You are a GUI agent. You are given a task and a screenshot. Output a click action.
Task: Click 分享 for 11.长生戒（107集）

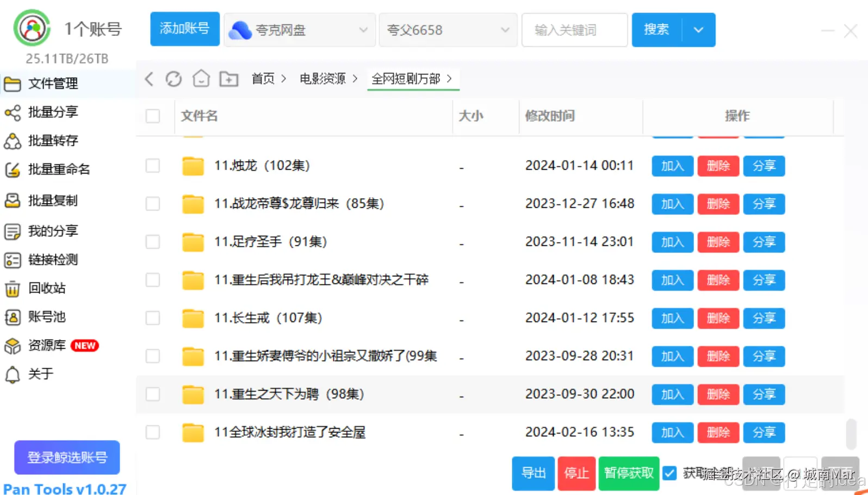tap(764, 318)
